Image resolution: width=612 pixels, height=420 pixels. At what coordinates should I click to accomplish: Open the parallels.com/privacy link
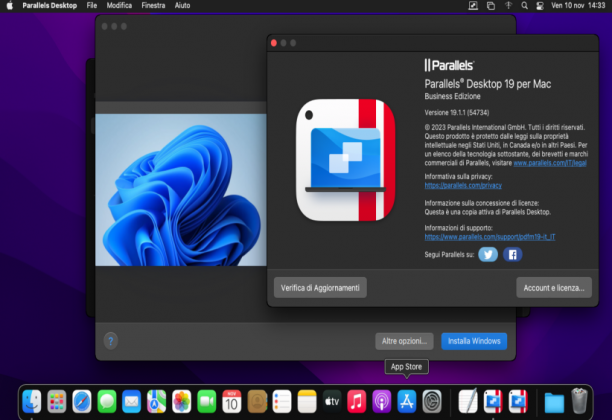coord(463,185)
